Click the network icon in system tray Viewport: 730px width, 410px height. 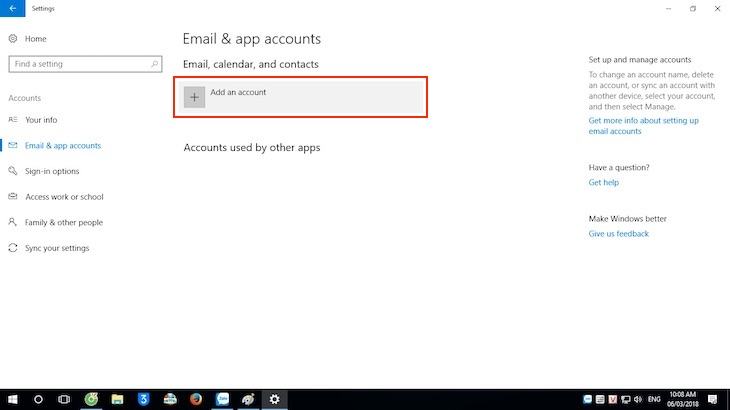pos(626,399)
